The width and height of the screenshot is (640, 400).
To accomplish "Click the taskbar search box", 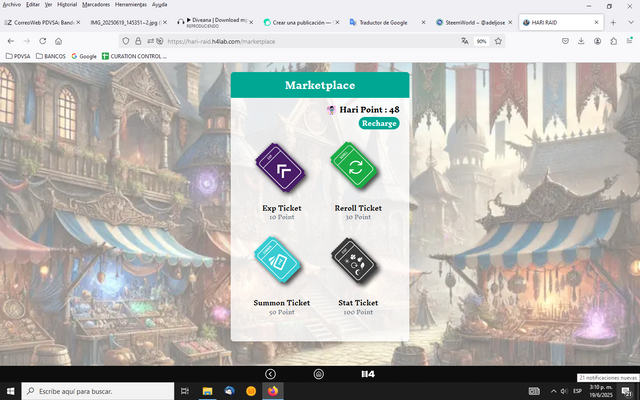I will point(98,391).
